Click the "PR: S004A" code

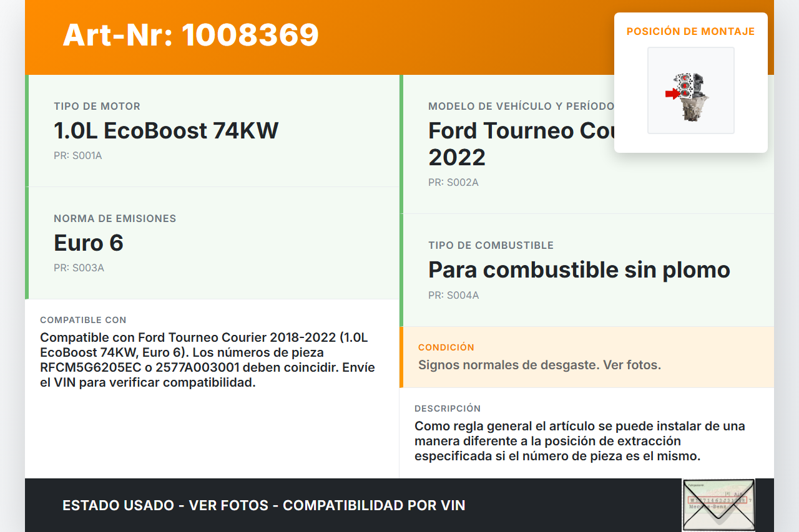pyautogui.click(x=454, y=295)
